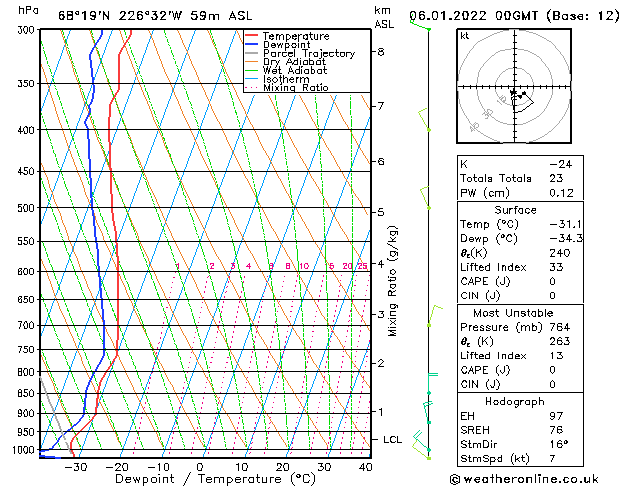The width and height of the screenshot is (629, 486).
Task: Click the Wet Adiabat legend label
Action: point(295,70)
